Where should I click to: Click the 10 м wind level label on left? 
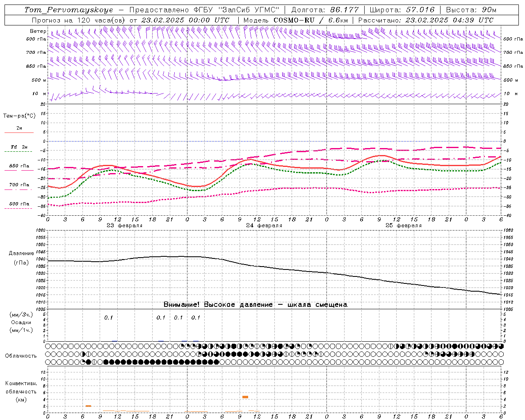[39, 94]
